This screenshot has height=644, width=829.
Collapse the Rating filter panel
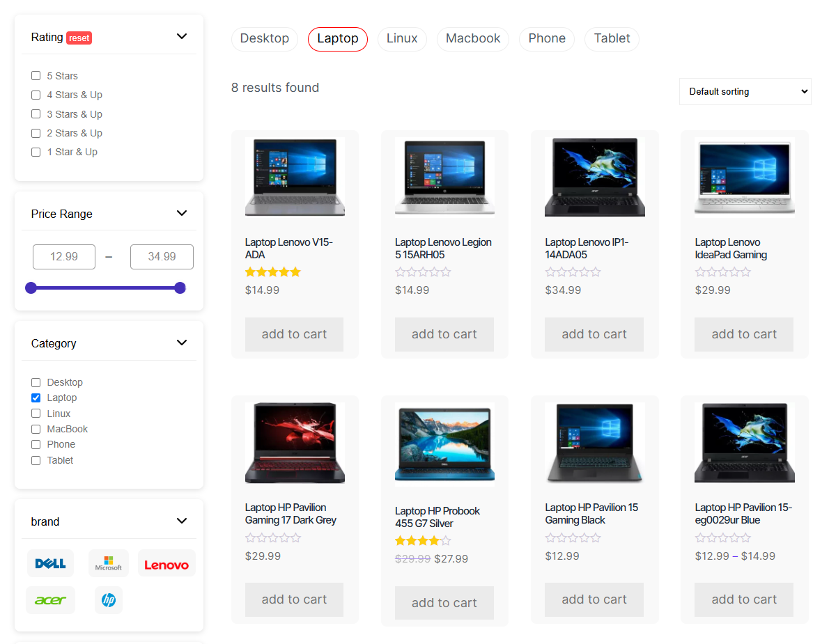182,36
